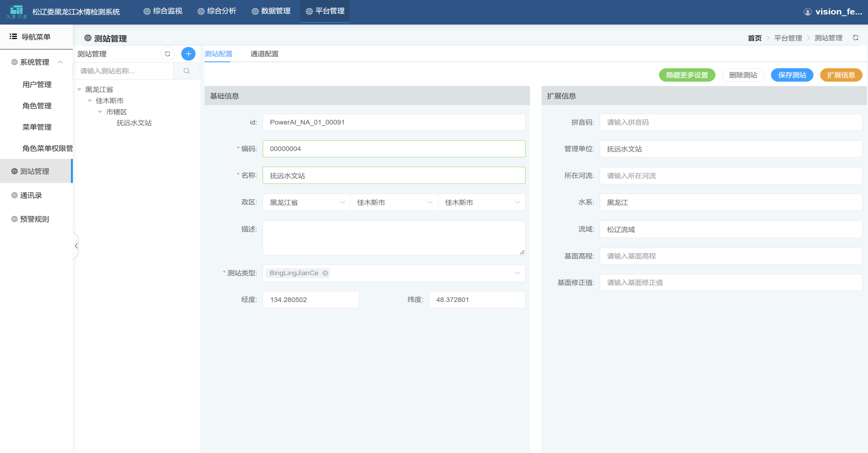The image size is (868, 453).
Task: Open the province dropdown 黑龙江省
Action: pyautogui.click(x=306, y=202)
